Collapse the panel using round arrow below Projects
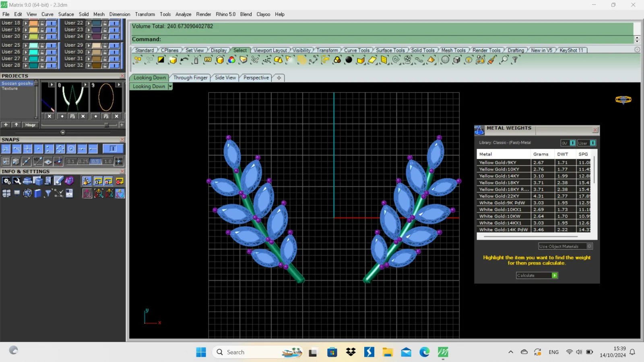 [63, 132]
